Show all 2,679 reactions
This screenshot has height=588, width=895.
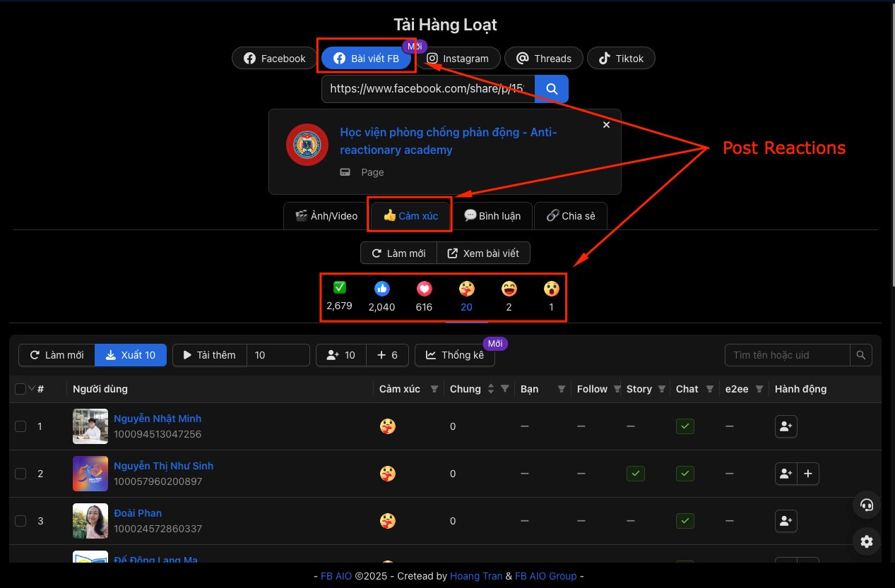tap(339, 296)
